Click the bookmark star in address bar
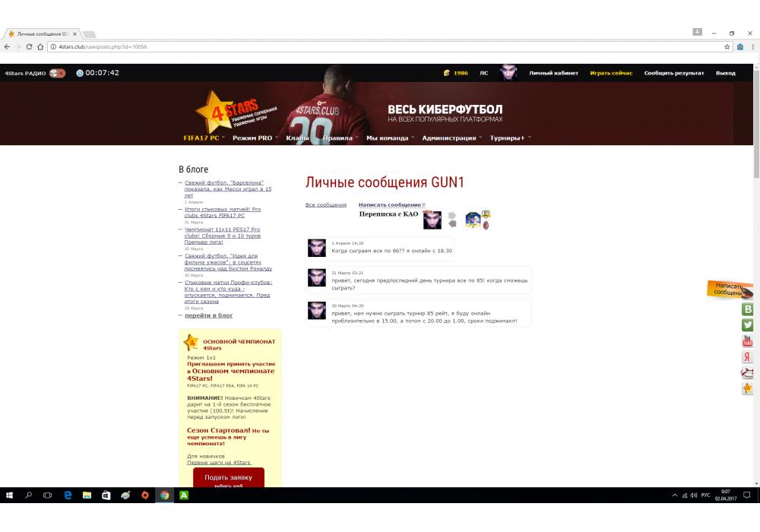760x532 pixels. [x=727, y=46]
